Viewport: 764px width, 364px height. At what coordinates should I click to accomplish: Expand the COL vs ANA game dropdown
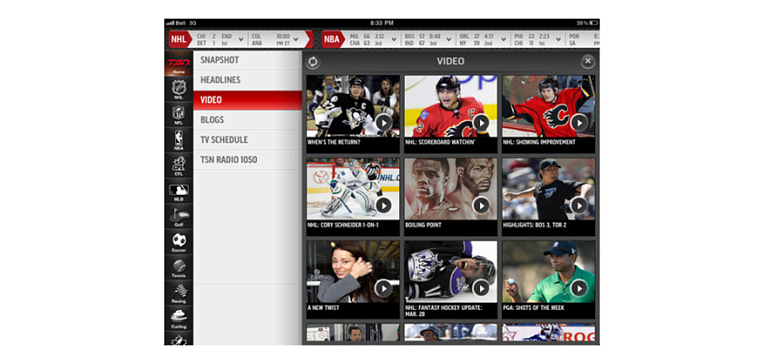[x=296, y=39]
